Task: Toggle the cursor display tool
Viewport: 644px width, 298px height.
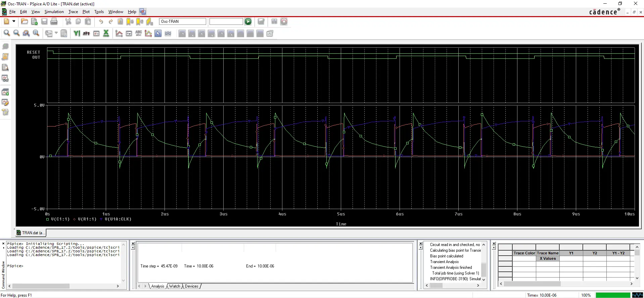Action: tap(158, 34)
